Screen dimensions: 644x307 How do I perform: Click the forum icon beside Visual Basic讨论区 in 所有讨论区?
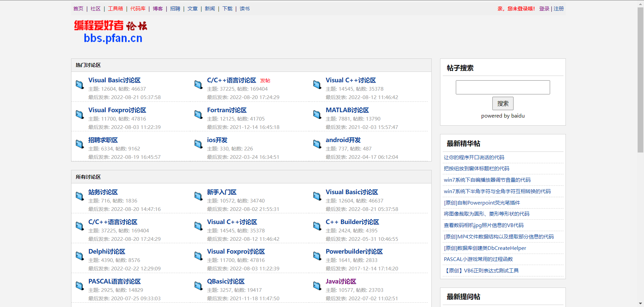[317, 196]
